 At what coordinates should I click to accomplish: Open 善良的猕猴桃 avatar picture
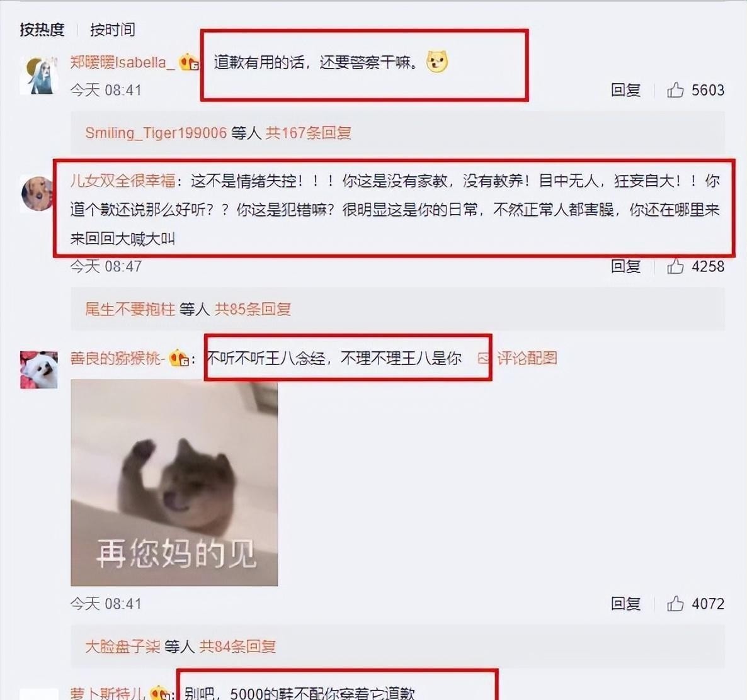click(39, 370)
